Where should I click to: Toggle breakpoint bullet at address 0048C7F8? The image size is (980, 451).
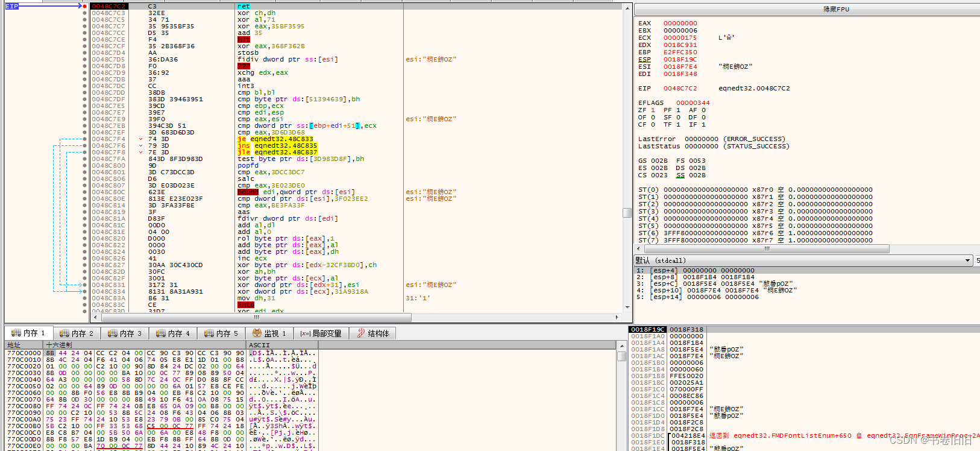coord(84,153)
